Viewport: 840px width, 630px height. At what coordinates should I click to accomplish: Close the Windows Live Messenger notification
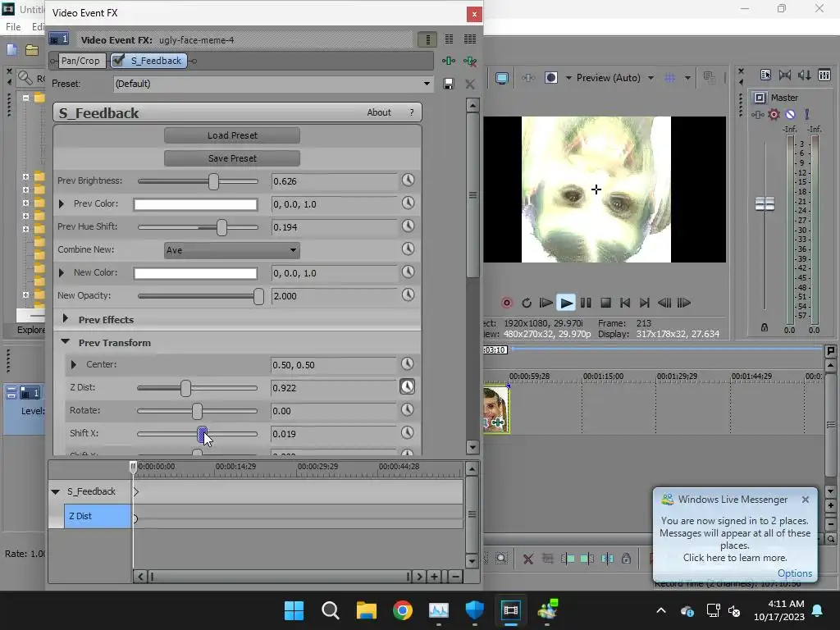[x=806, y=500]
